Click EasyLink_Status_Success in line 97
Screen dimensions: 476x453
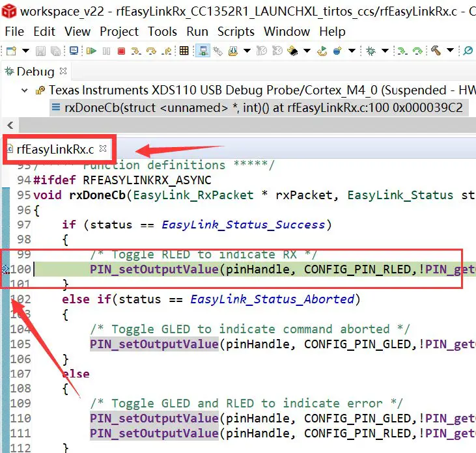(243, 225)
